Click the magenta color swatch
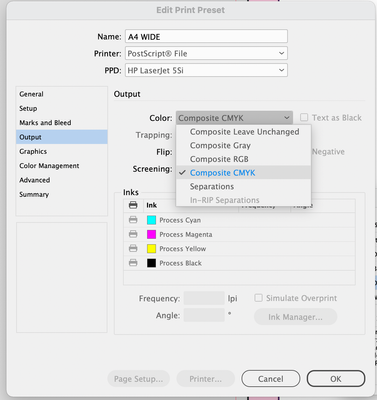This screenshot has width=377, height=400. (151, 234)
